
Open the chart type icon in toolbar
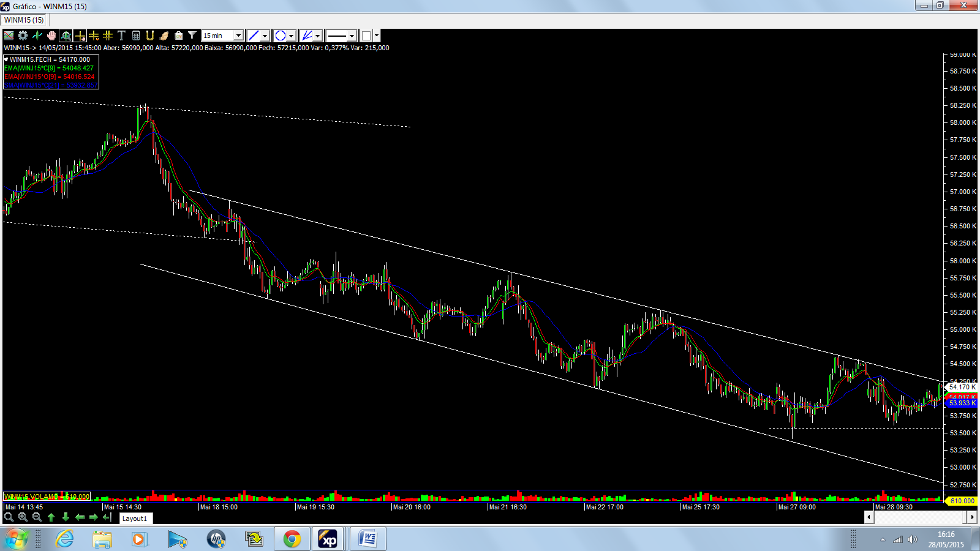click(9, 36)
